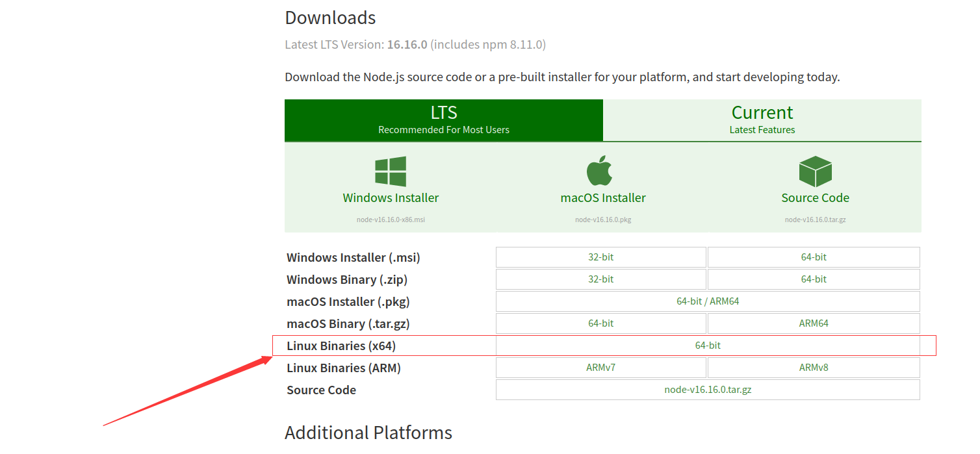This screenshot has width=980, height=454.
Task: Open the large Source Code download link
Action: pyautogui.click(x=816, y=197)
